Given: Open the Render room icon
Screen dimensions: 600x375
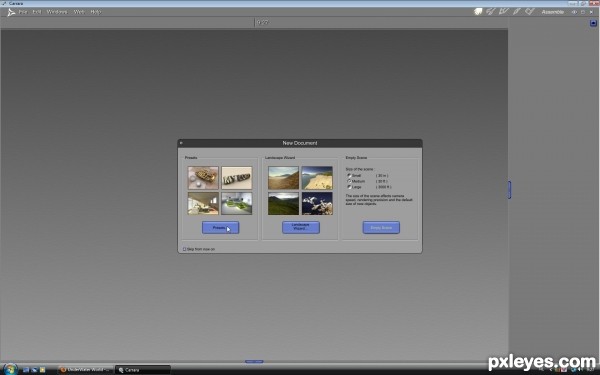Looking at the screenshot, I should pos(530,12).
